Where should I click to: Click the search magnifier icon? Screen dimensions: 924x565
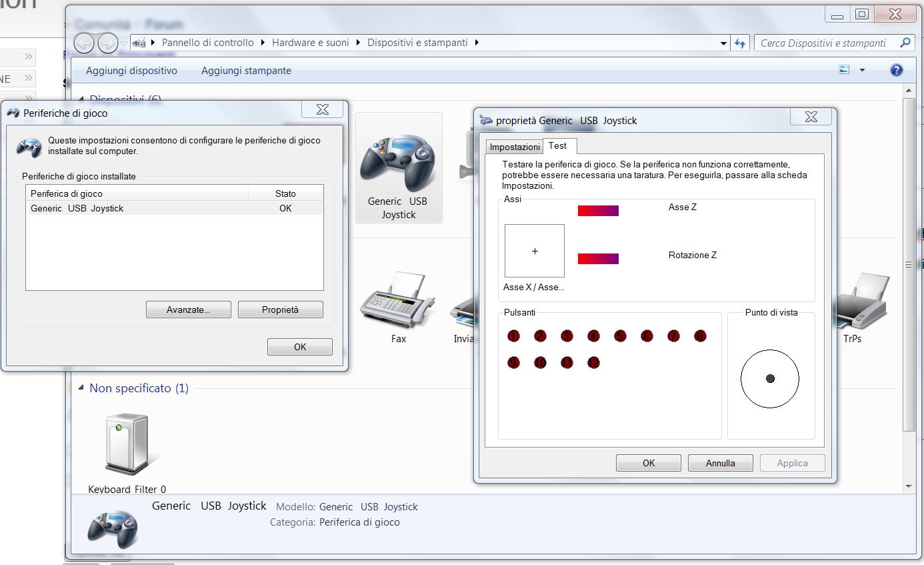(905, 43)
